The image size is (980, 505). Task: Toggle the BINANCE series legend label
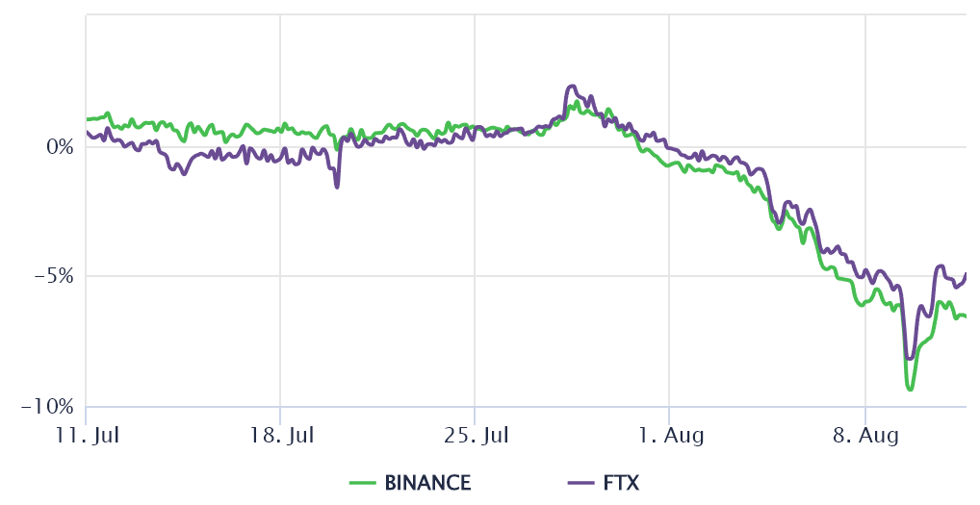(x=427, y=483)
